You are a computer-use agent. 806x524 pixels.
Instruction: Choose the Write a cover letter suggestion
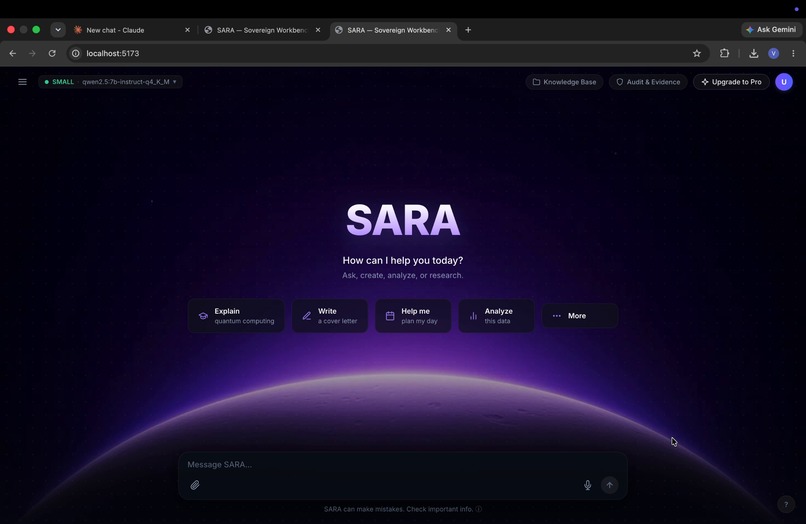(x=330, y=316)
